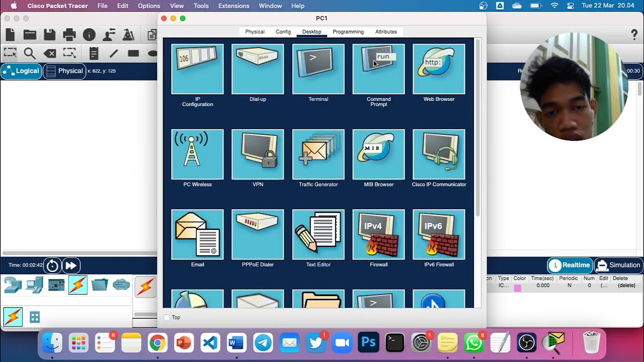The image size is (644, 362).
Task: Click the Save floppy disk icon
Action: [49, 35]
